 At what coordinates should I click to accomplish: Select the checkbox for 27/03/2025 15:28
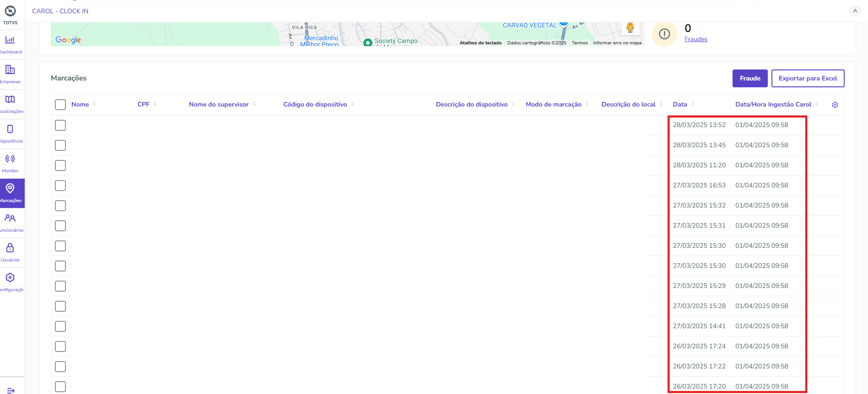[x=60, y=306]
